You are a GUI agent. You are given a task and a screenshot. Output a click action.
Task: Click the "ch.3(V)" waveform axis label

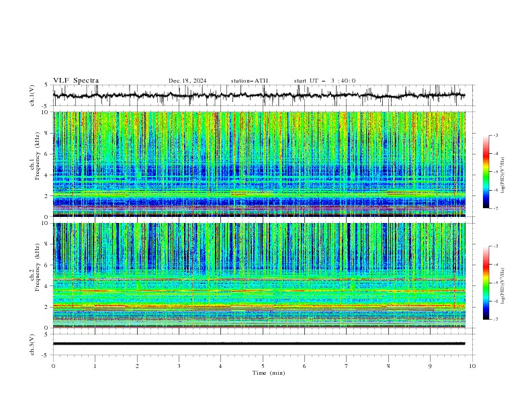[x=32, y=345]
